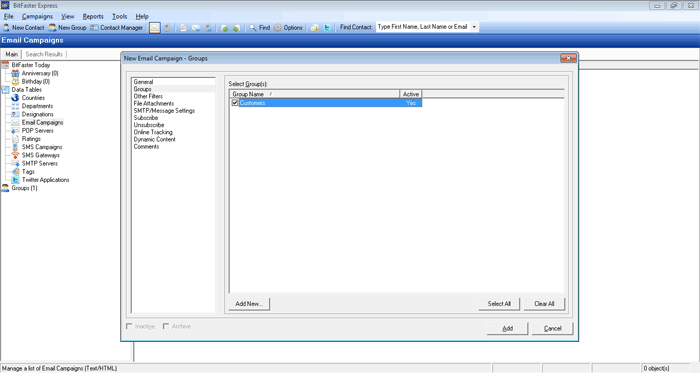
Task: Click the New Group toolbar icon
Action: click(53, 28)
